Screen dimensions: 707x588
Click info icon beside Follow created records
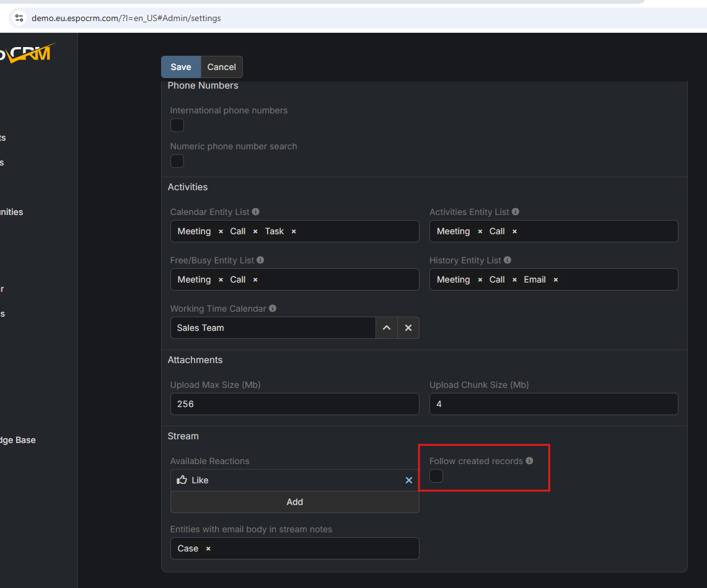529,461
